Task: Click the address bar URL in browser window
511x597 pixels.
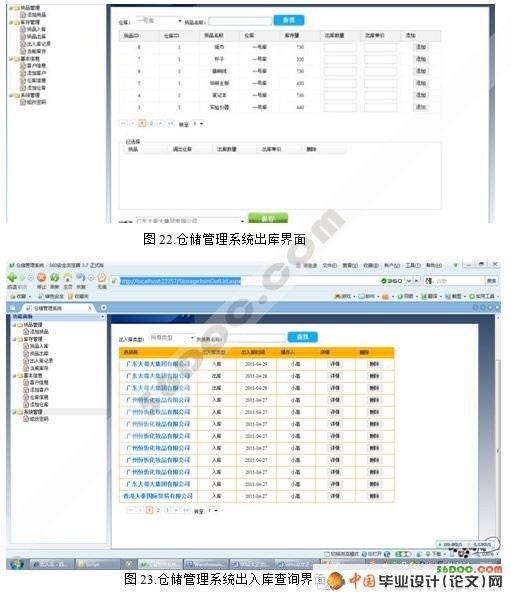Action: pos(180,281)
